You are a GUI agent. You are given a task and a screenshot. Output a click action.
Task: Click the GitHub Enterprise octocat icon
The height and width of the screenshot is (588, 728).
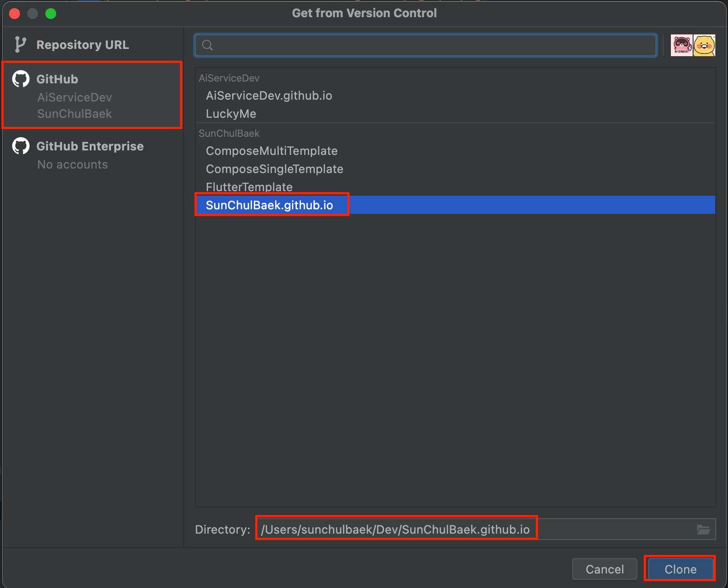point(21,146)
